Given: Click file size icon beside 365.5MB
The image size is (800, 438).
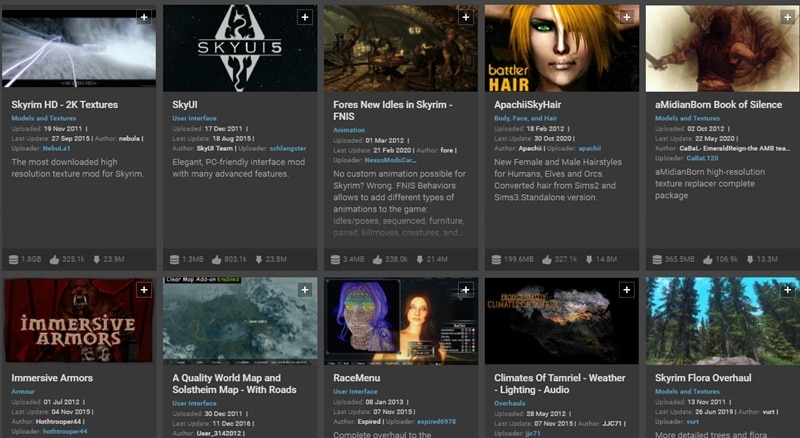Looking at the screenshot, I should coord(657,260).
